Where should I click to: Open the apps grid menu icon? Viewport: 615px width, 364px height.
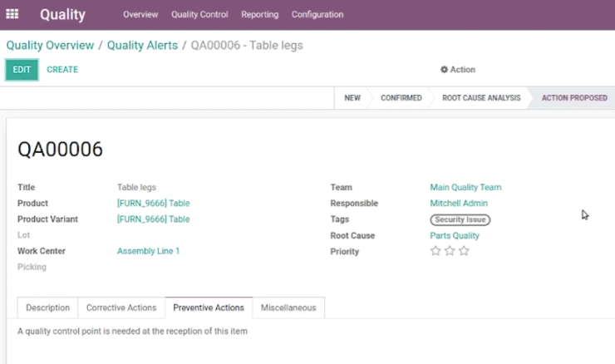(x=12, y=14)
